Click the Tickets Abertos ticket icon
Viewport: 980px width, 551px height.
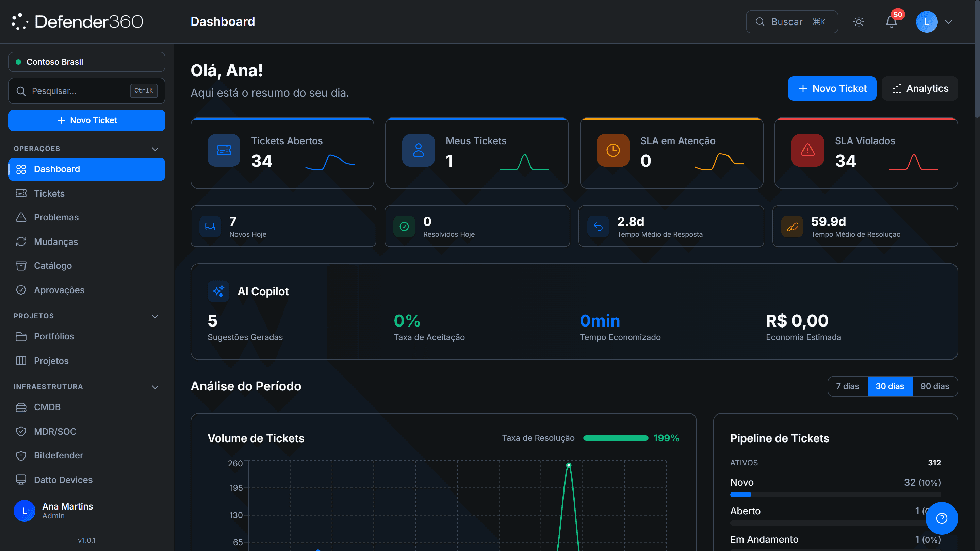pyautogui.click(x=224, y=150)
